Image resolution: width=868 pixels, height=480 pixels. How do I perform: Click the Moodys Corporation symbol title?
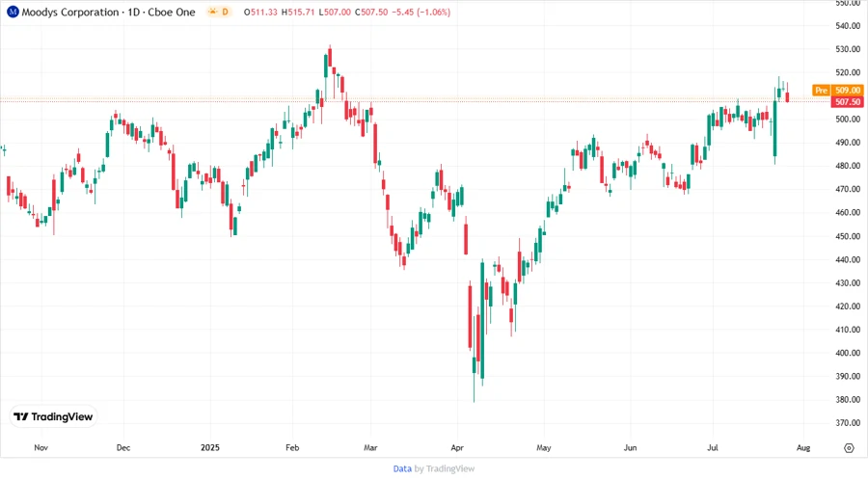(x=108, y=12)
